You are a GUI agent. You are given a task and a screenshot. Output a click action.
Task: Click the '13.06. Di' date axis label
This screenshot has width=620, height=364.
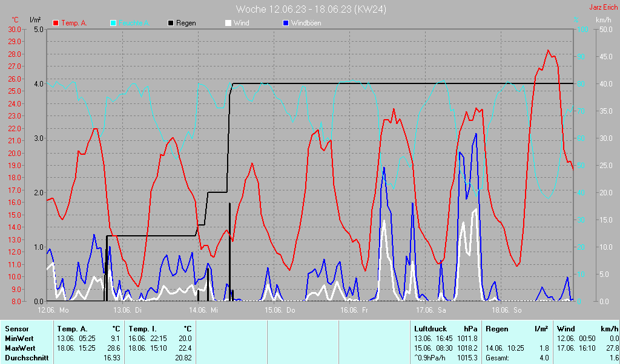[128, 310]
